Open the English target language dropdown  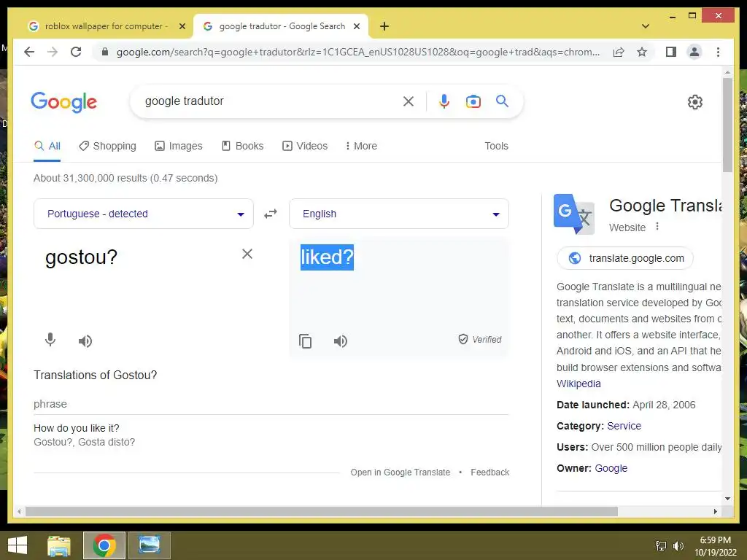[399, 214]
